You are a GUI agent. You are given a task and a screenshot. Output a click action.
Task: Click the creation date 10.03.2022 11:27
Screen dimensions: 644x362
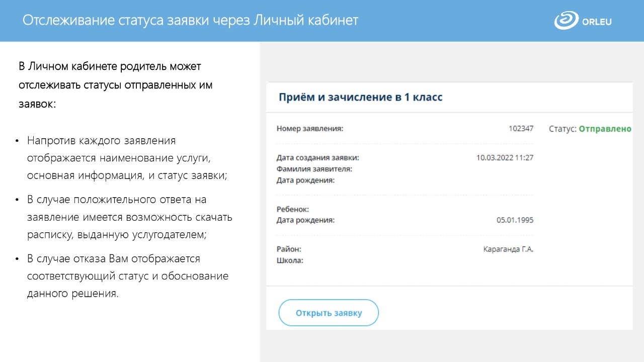(505, 158)
